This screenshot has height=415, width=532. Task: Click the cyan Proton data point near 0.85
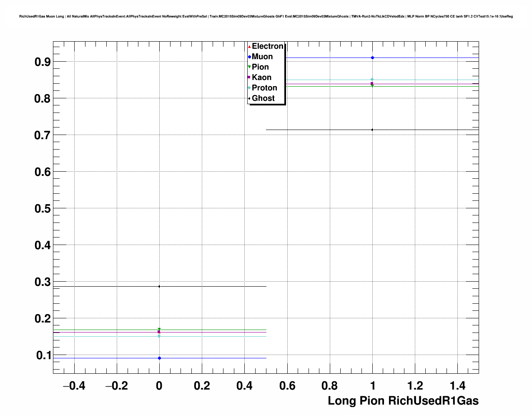point(372,80)
